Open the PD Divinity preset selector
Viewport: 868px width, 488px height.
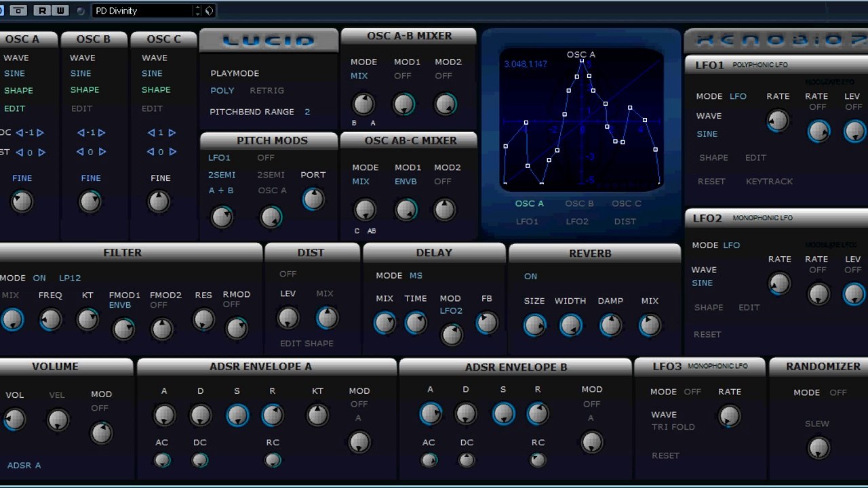point(142,11)
